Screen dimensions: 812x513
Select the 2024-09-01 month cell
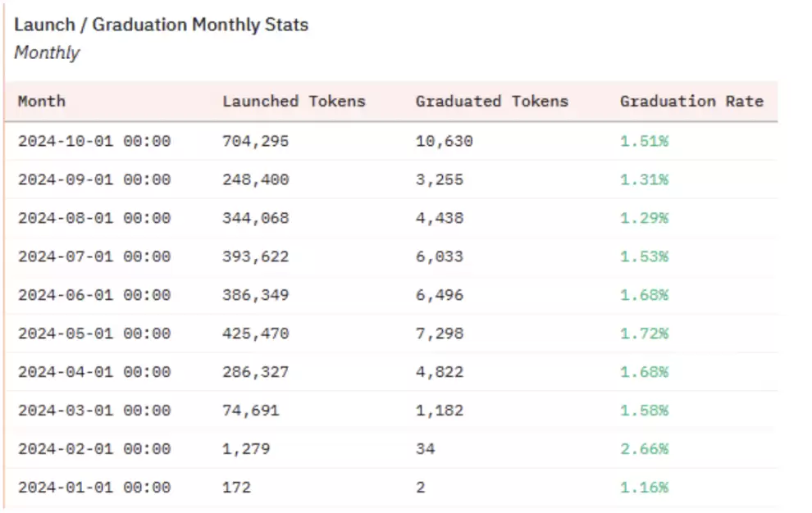pos(94,179)
